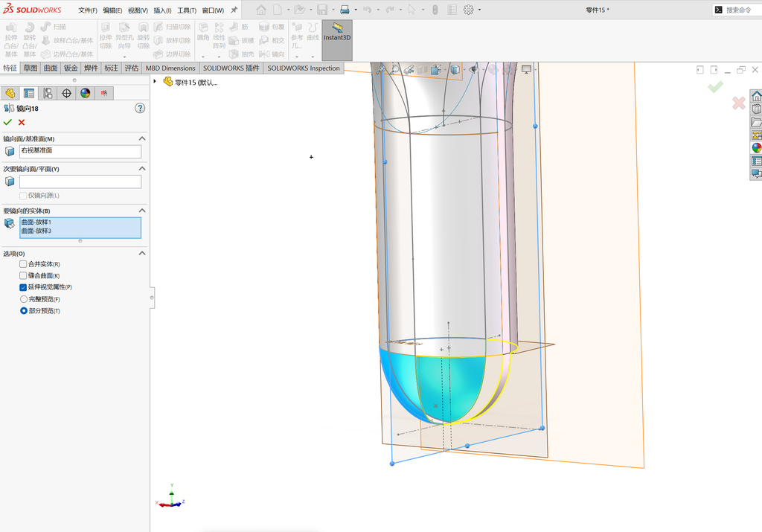This screenshot has height=532, width=762.
Task: Click the view settings monitor icon
Action: click(526, 70)
